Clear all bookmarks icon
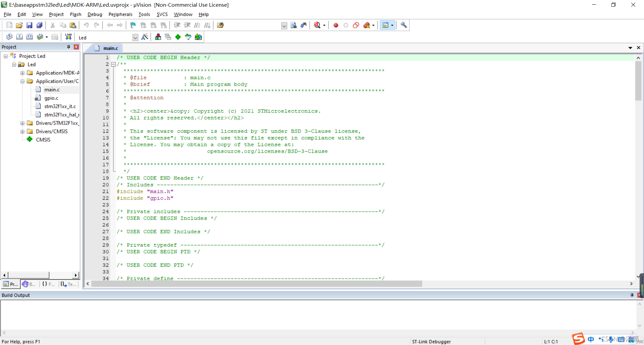 click(x=163, y=25)
